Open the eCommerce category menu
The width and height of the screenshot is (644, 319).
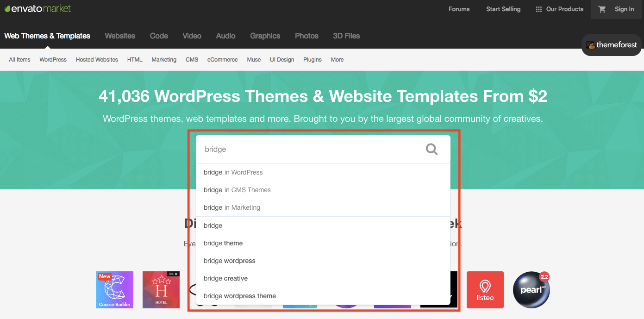[x=222, y=60]
